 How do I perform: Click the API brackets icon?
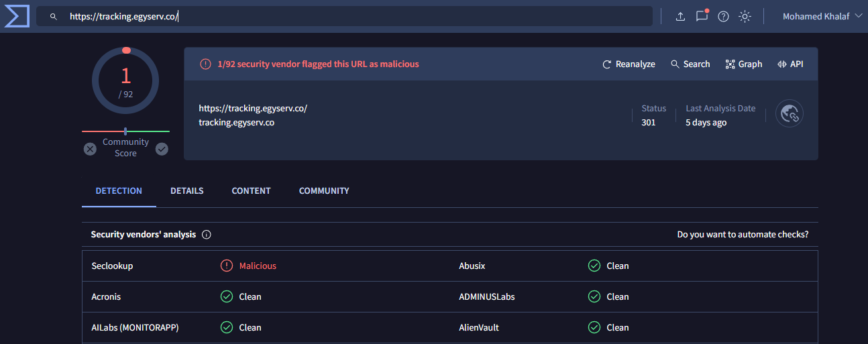pyautogui.click(x=782, y=64)
